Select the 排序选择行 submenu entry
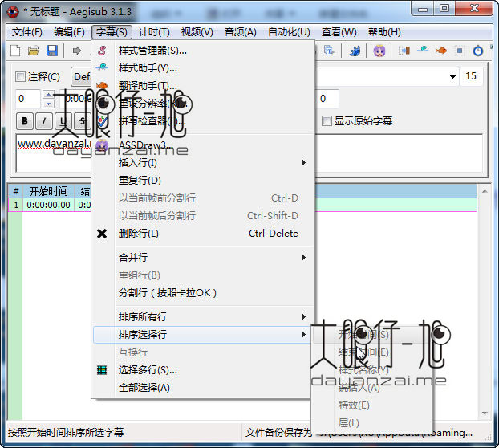499x448 pixels. 201,334
